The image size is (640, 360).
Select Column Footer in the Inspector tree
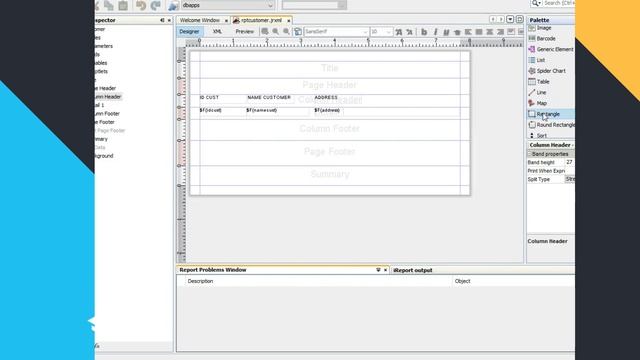tap(106, 113)
